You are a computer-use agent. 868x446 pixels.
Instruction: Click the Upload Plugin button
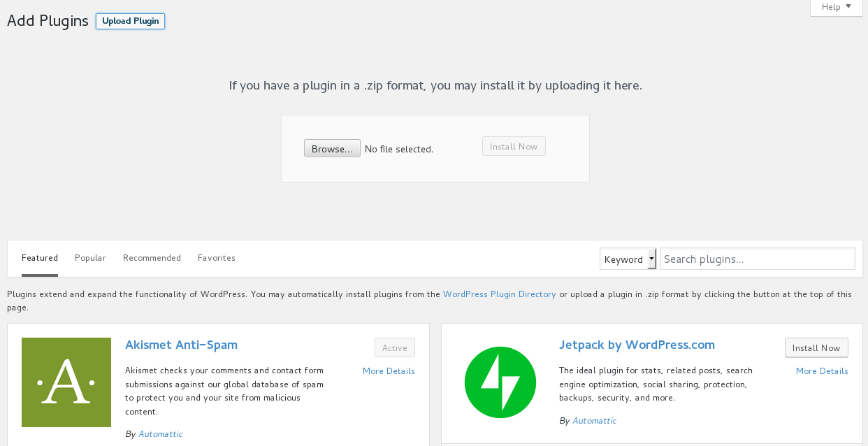coord(130,20)
